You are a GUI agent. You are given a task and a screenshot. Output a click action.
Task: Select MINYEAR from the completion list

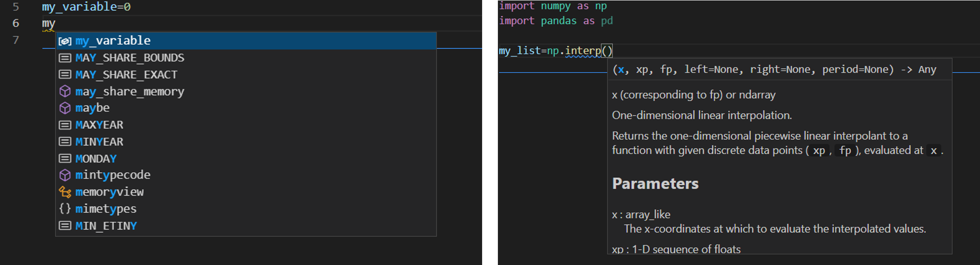(99, 142)
